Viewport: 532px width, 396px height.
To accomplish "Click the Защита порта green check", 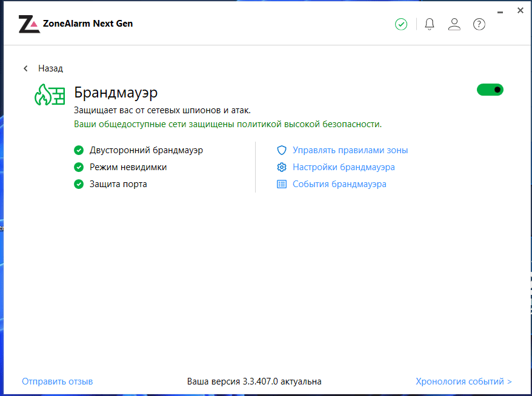I will [79, 184].
